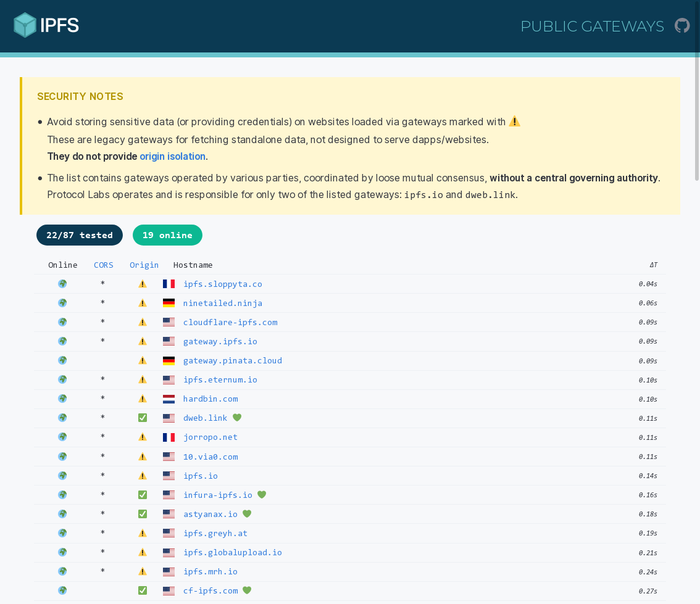Screen dimensions: 700x604
Task: Click the Germany flag beside gateway.pinata.cloud
Action: 169,360
